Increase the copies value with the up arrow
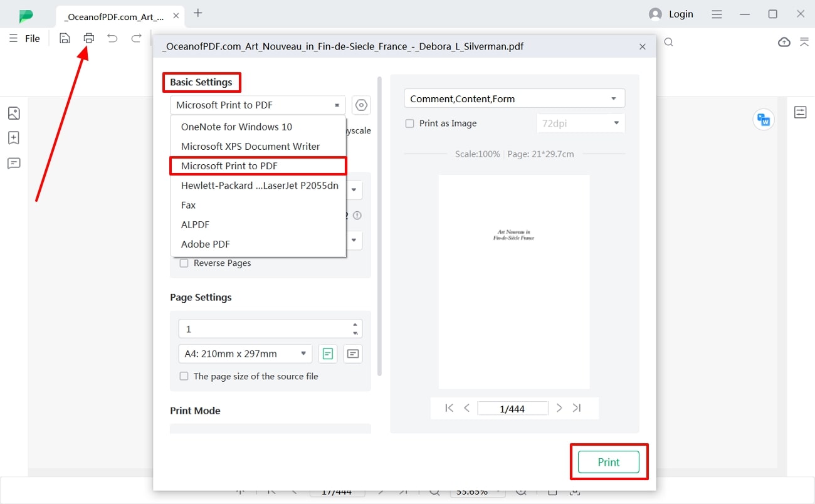This screenshot has width=815, height=504. coord(355,325)
